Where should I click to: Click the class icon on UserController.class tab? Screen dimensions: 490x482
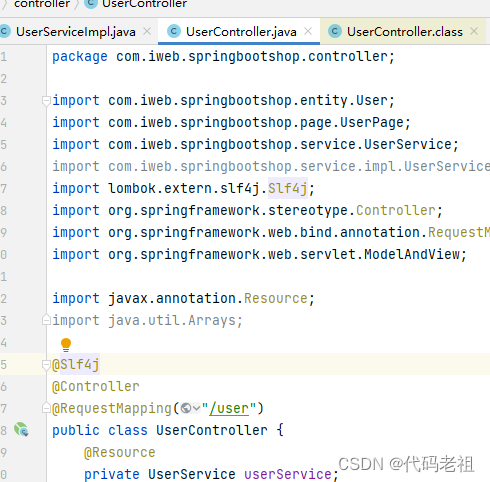(x=335, y=32)
